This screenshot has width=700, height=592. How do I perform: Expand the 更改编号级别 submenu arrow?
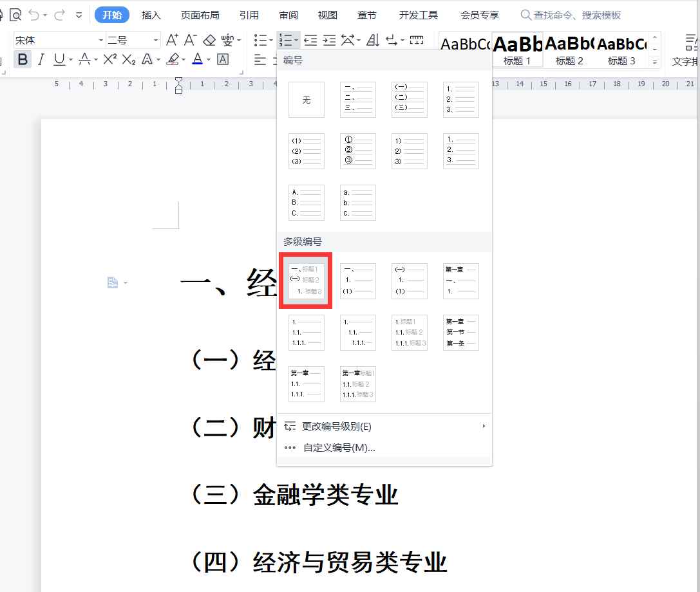pos(484,426)
